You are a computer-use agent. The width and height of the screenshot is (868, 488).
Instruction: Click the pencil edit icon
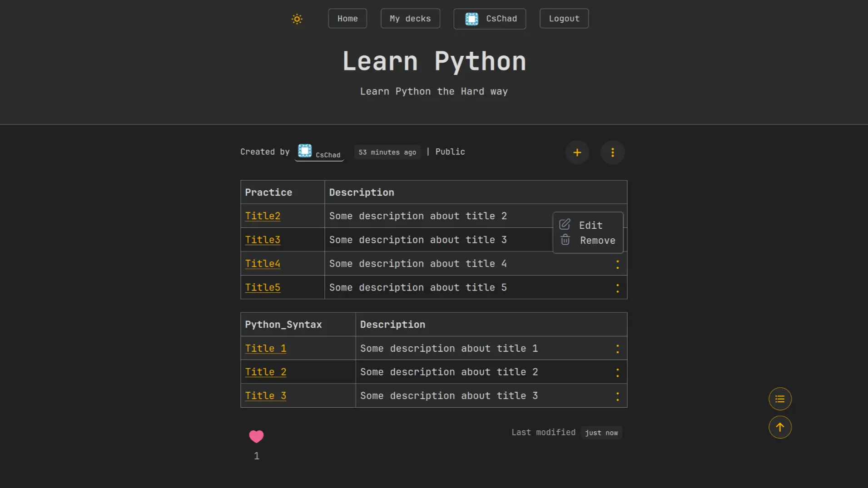pyautogui.click(x=565, y=224)
